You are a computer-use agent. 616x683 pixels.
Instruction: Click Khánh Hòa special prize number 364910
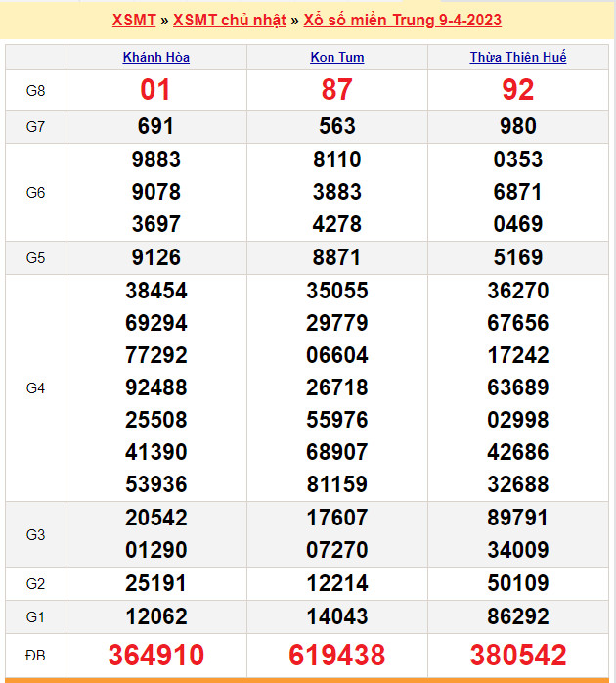pyautogui.click(x=156, y=655)
